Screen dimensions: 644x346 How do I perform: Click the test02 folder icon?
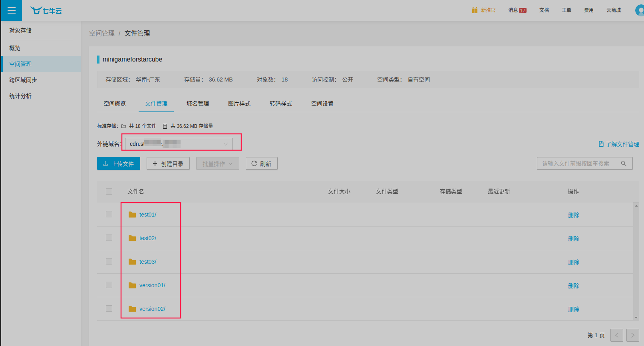132,238
